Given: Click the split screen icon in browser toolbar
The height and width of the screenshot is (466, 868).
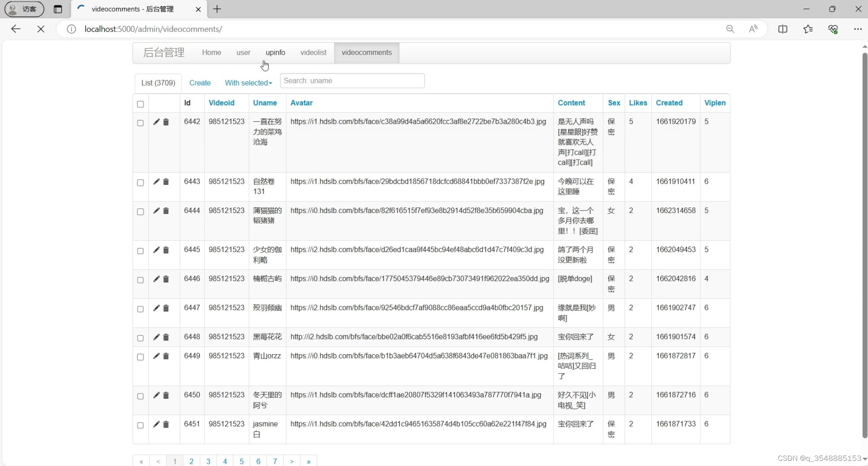Looking at the screenshot, I should click(x=783, y=29).
